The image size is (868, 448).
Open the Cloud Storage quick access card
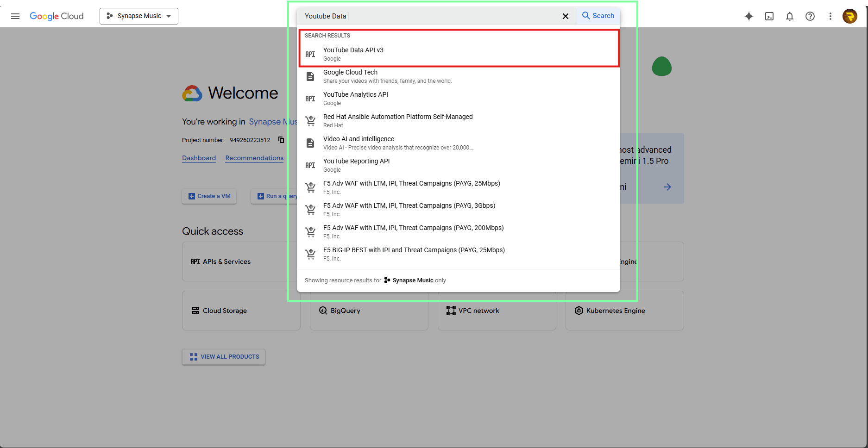(241, 311)
